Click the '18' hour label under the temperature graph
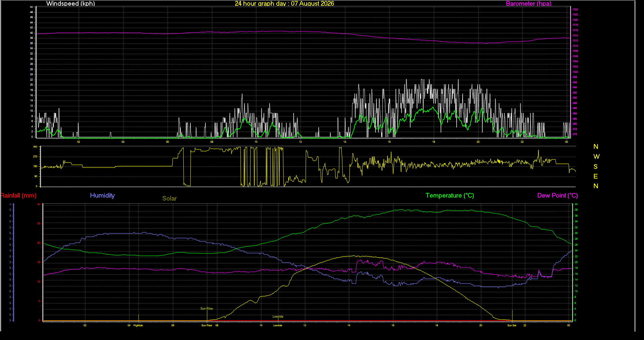The width and height of the screenshot is (644, 340). pyautogui.click(x=437, y=325)
